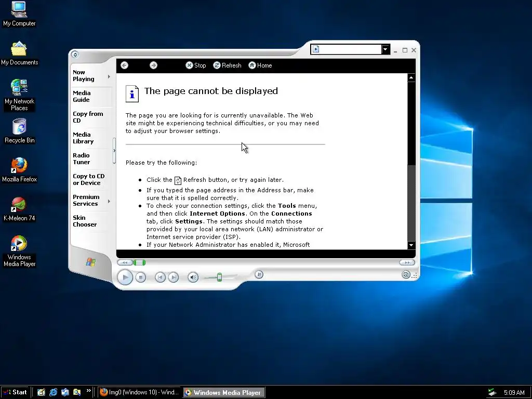Viewport: 532px width, 399px height.
Task: Click the player resize grip corner
Action: pyautogui.click(x=415, y=276)
